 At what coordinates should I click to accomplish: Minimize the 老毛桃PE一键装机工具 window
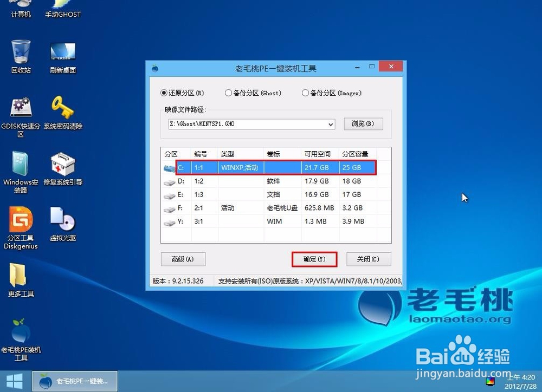tap(357, 67)
